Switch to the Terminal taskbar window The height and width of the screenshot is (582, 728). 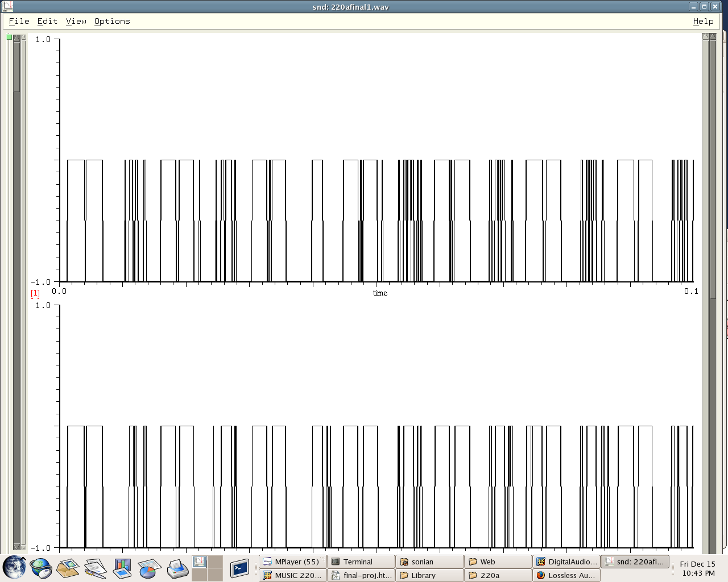click(361, 562)
